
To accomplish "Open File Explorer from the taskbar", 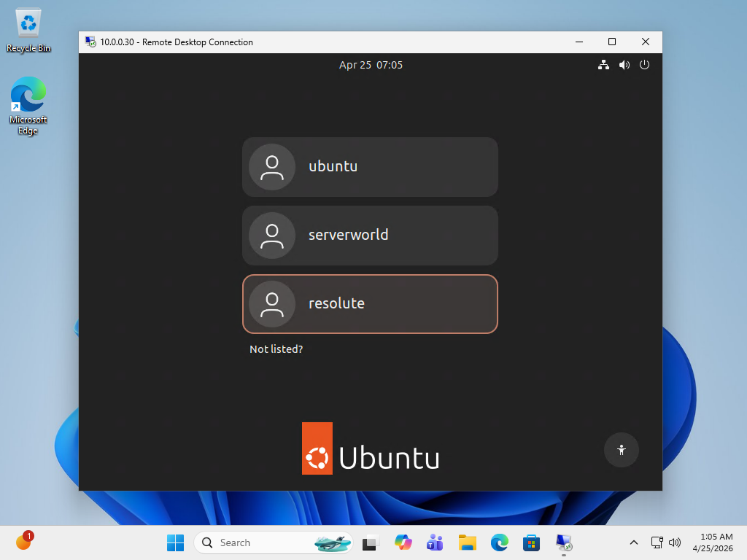I will [467, 542].
